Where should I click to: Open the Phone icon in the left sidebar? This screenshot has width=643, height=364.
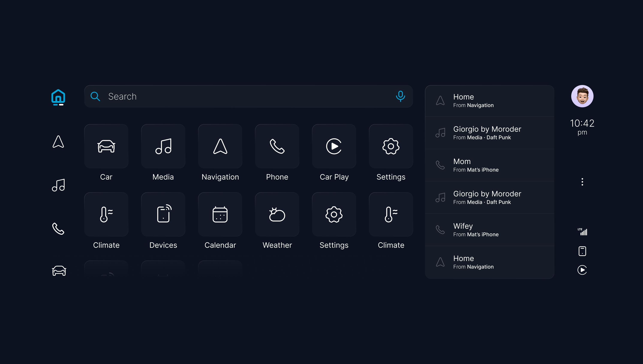pyautogui.click(x=58, y=228)
